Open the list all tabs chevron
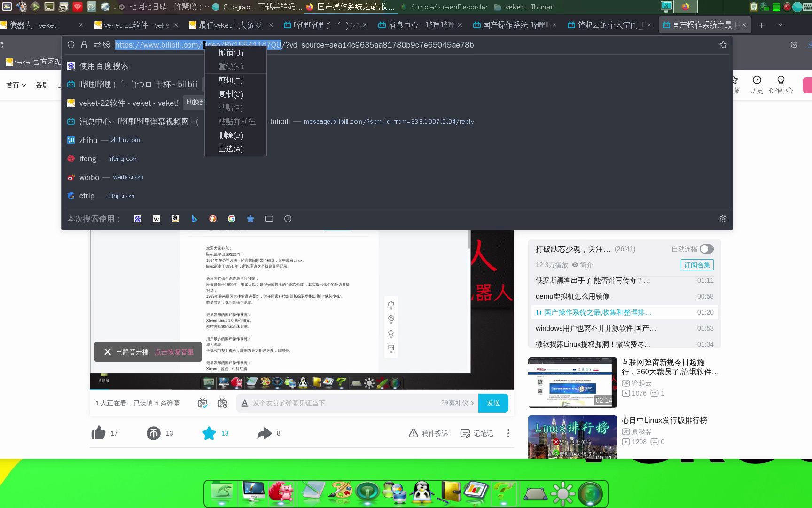812x508 pixels. click(x=780, y=25)
